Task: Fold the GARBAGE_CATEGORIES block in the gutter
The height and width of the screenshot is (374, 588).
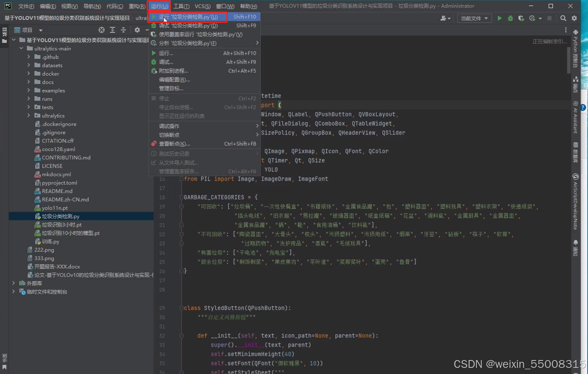Action: 182,197
